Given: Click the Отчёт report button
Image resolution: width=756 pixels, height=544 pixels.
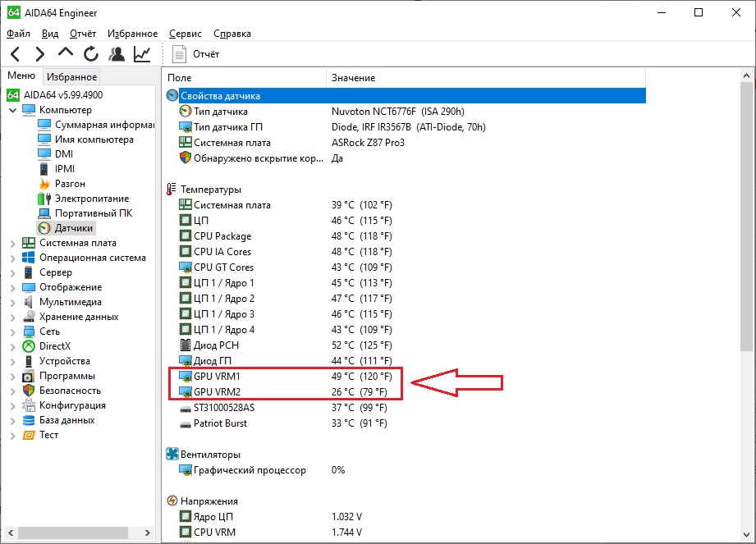Looking at the screenshot, I should 196,54.
